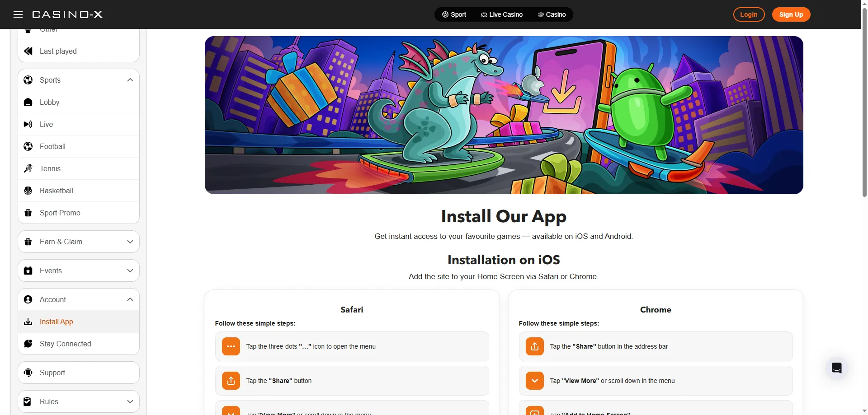Open Stay Connected menu item
Viewport: 868px width, 415px height.
tap(79, 344)
